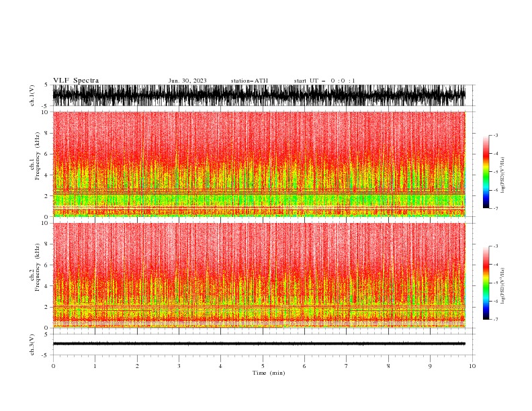Screen dimensions: 532x411
Task: Click the time axis tick label "1"
Action: tap(95, 366)
